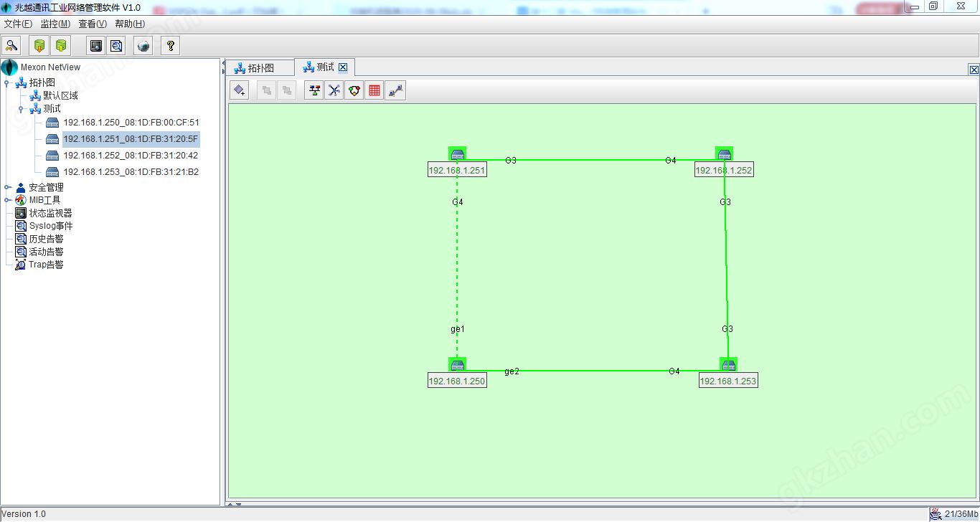This screenshot has width=980, height=522.
Task: Click the 192.168.1.250 node label on canvas
Action: 457,381
